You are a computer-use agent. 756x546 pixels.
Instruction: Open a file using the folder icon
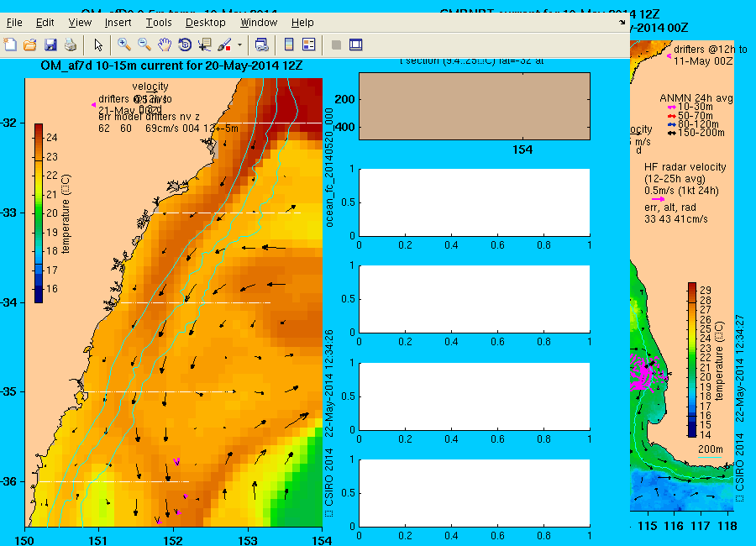coord(30,45)
